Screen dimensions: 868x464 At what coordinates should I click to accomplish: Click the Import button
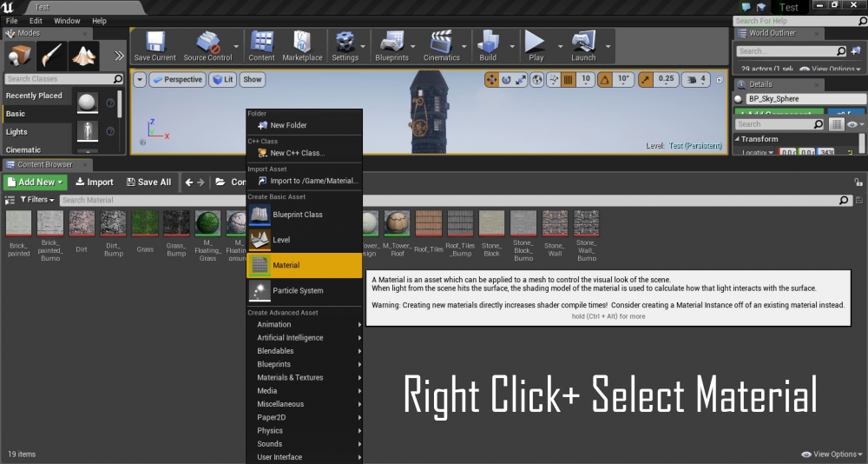pos(94,182)
